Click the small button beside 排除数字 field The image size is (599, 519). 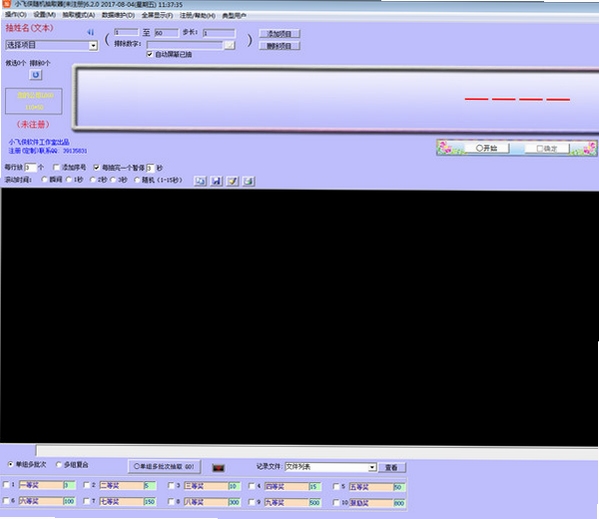click(x=229, y=45)
